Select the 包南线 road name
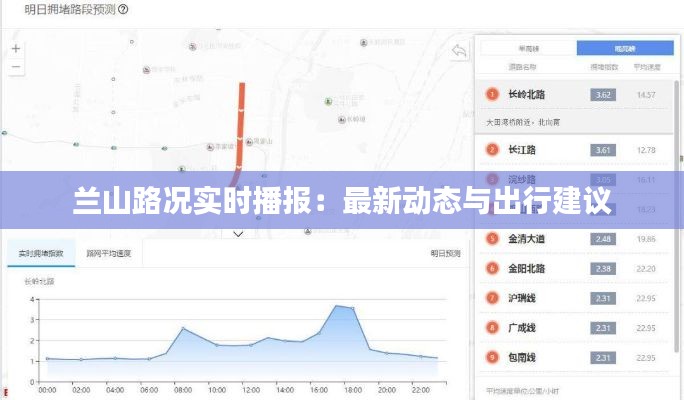Viewport: 684px width, 400px height. 522,358
